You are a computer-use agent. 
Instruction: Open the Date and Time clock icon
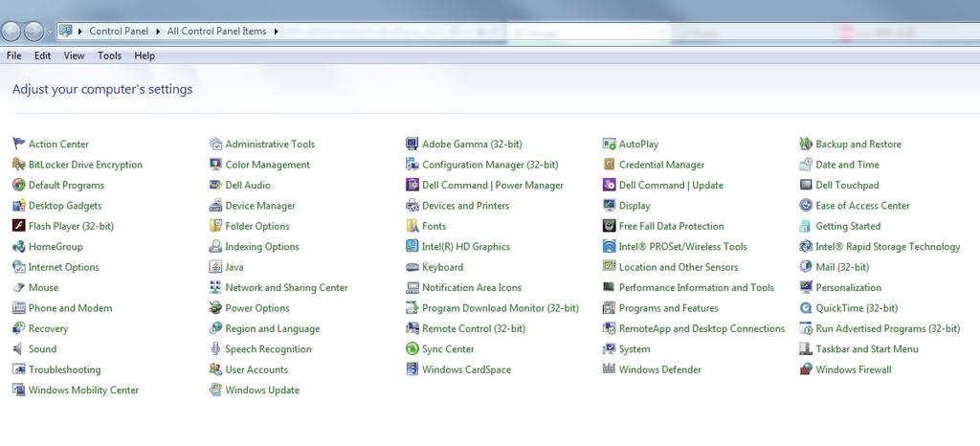point(806,165)
